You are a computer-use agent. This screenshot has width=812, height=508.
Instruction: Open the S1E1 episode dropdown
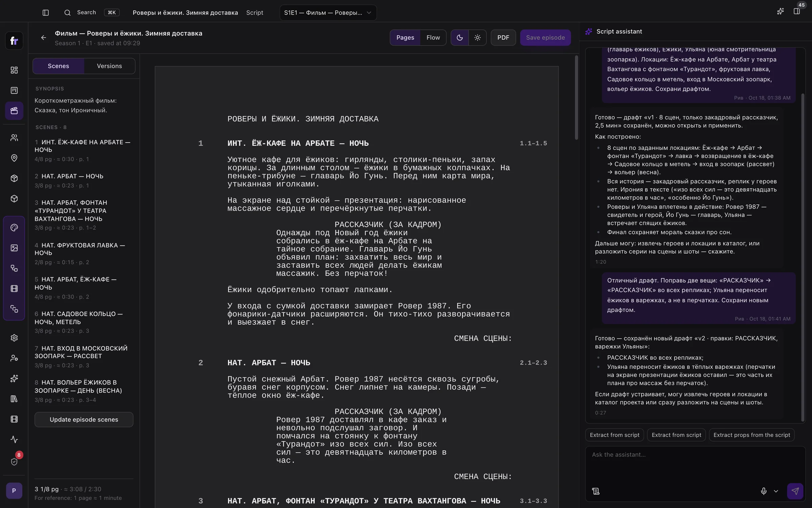[328, 13]
